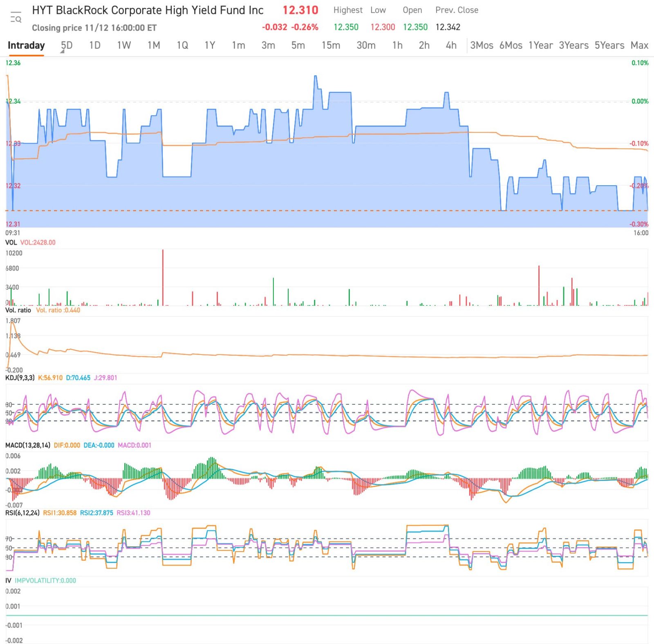Click the Highest value 12.350
This screenshot has height=644, width=654.
click(346, 27)
